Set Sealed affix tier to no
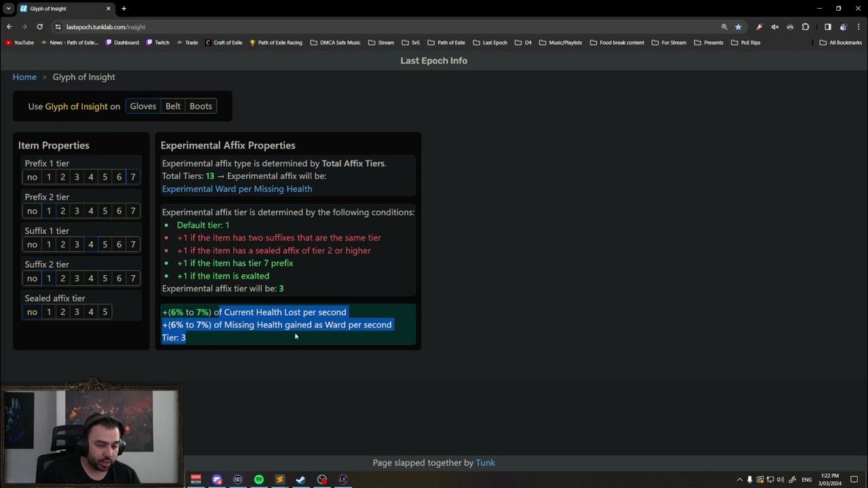The height and width of the screenshot is (488, 868). point(32,312)
